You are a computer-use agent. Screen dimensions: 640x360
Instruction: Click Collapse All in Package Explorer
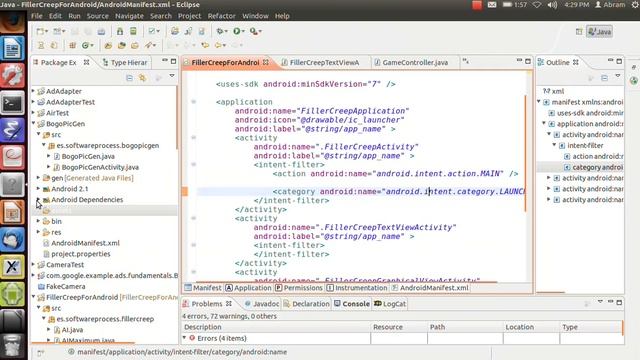click(x=129, y=78)
